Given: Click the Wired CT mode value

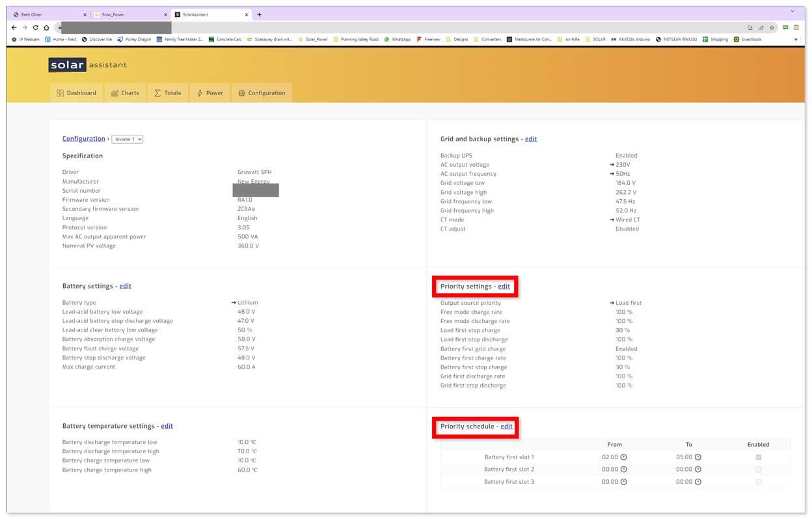Looking at the screenshot, I should click(x=628, y=220).
